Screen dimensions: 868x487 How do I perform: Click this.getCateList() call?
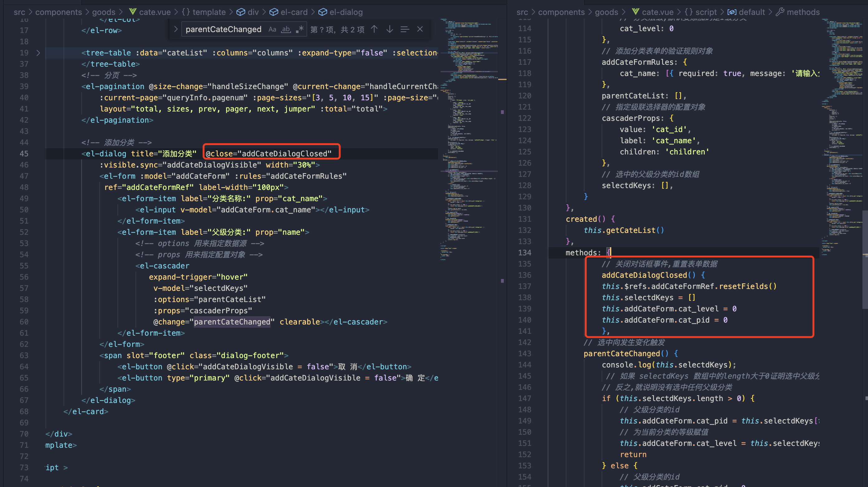point(624,230)
